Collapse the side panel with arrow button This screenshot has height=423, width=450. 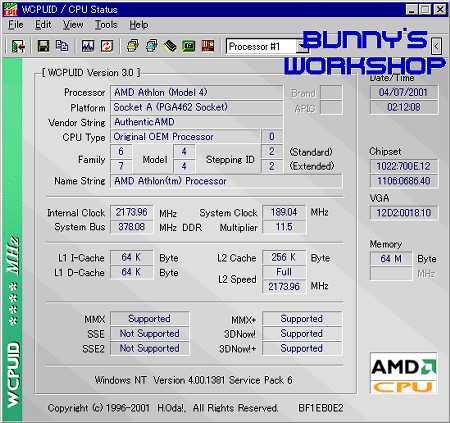[436, 46]
